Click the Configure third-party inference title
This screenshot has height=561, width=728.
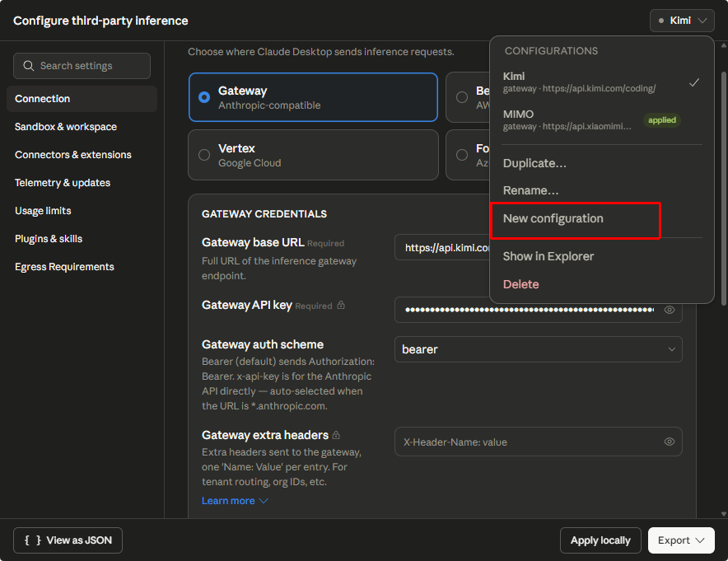[100, 21]
